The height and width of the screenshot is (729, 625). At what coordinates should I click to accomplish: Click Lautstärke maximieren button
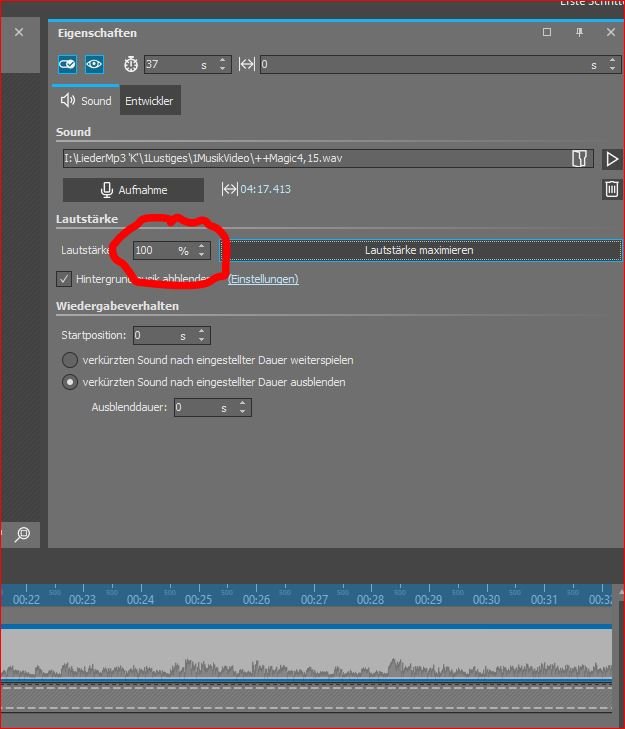tap(419, 250)
